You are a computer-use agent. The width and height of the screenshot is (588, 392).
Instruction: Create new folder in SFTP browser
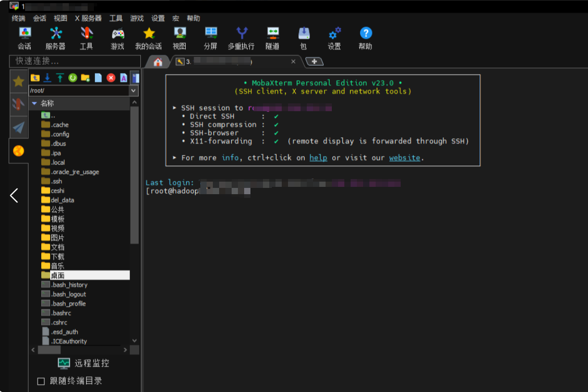[86, 78]
